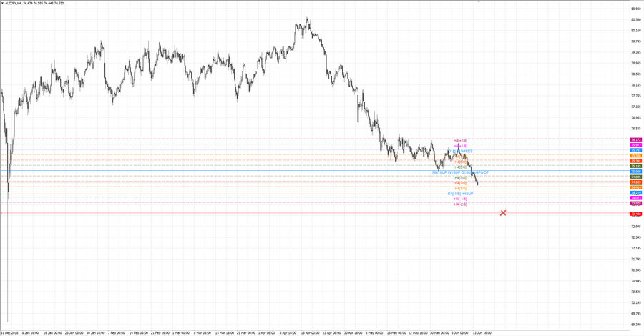Click the 21 Feb 16:00 time label
Screen dimensions: 644x336
point(160,332)
